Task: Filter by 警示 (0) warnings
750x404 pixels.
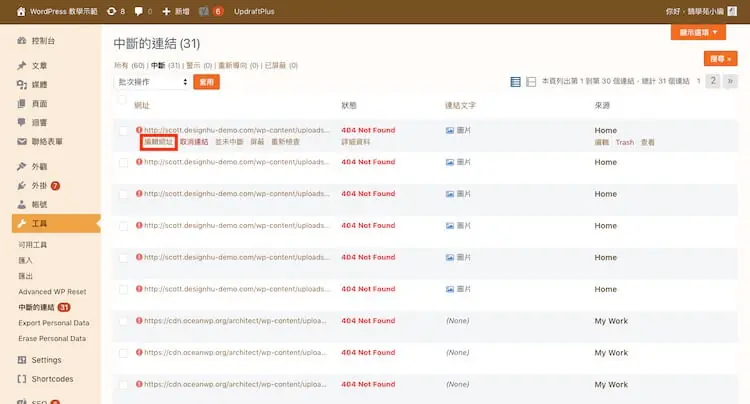Action: tap(199, 65)
